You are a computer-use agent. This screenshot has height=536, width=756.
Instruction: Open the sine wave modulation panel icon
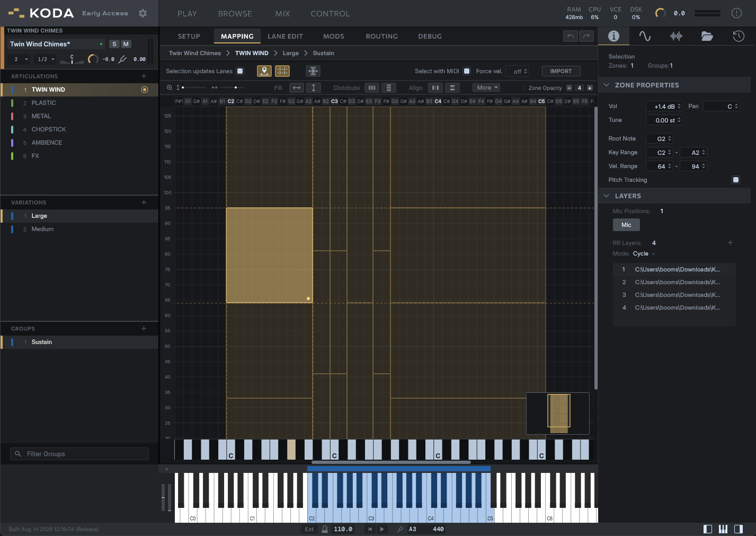click(x=645, y=36)
